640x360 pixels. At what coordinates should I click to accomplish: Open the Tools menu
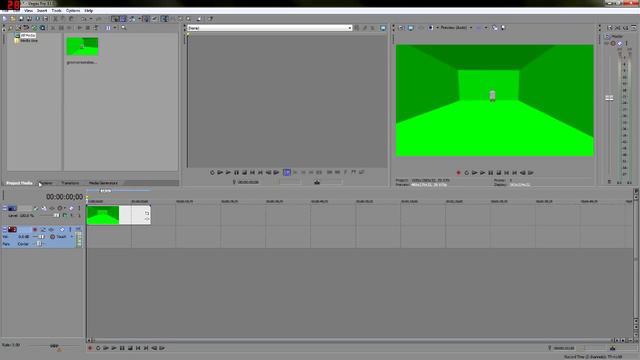tap(56, 11)
